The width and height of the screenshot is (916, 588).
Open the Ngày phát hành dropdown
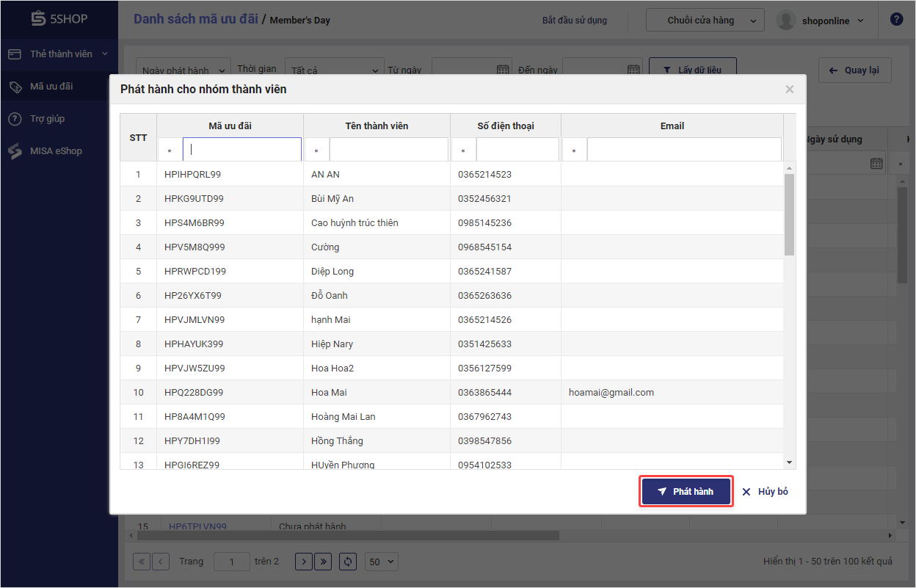point(183,70)
